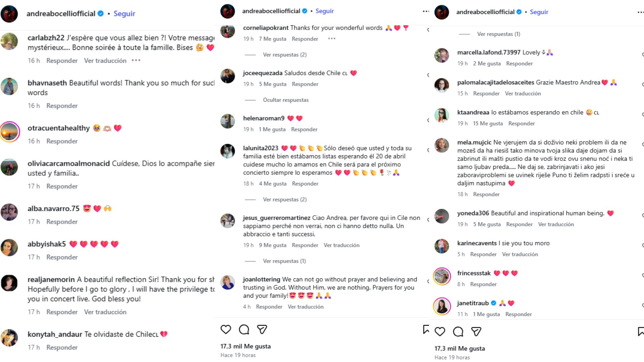Toggle the heart like button in the right panel

pos(440,331)
